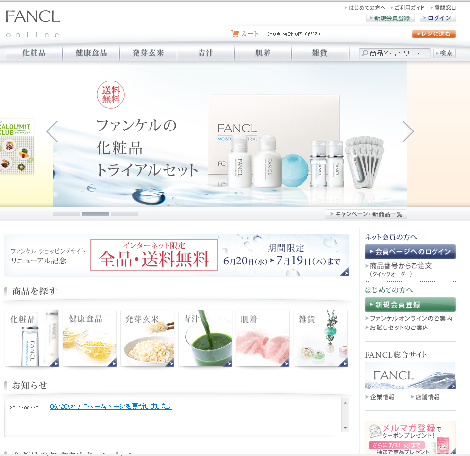Screen dimensions: 470x456
Task: Select the first carousel indicator bar
Action: [66, 214]
